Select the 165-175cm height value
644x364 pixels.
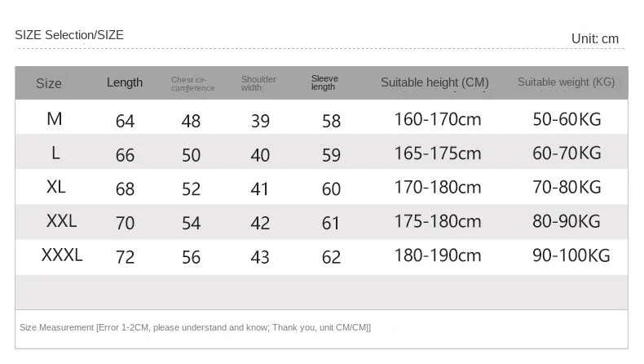[438, 153]
